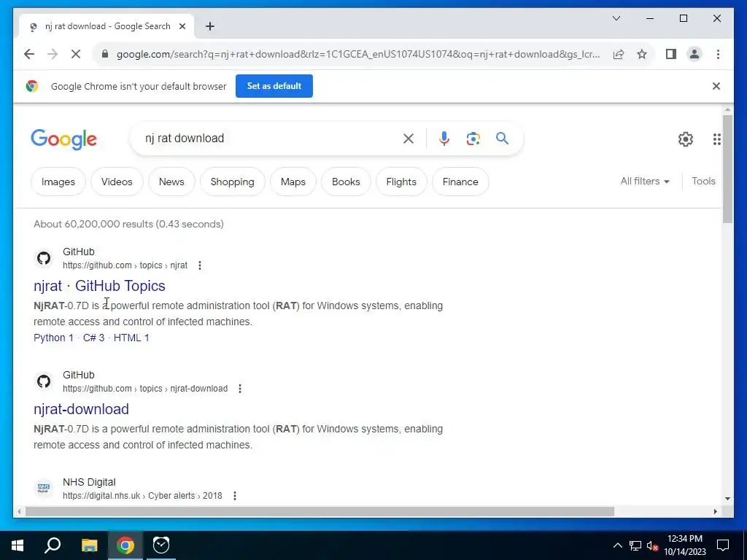This screenshot has width=747, height=560.
Task: Open more options for github.com topics njrat
Action: (200, 265)
